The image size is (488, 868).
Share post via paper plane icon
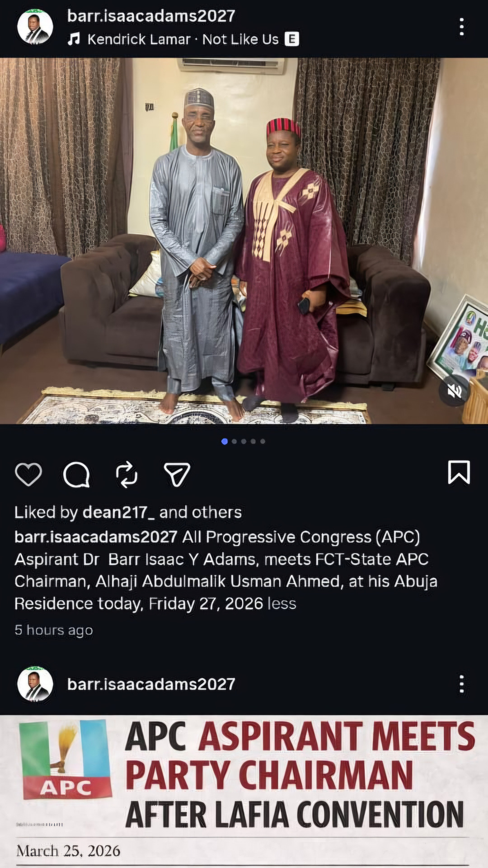[x=176, y=474]
